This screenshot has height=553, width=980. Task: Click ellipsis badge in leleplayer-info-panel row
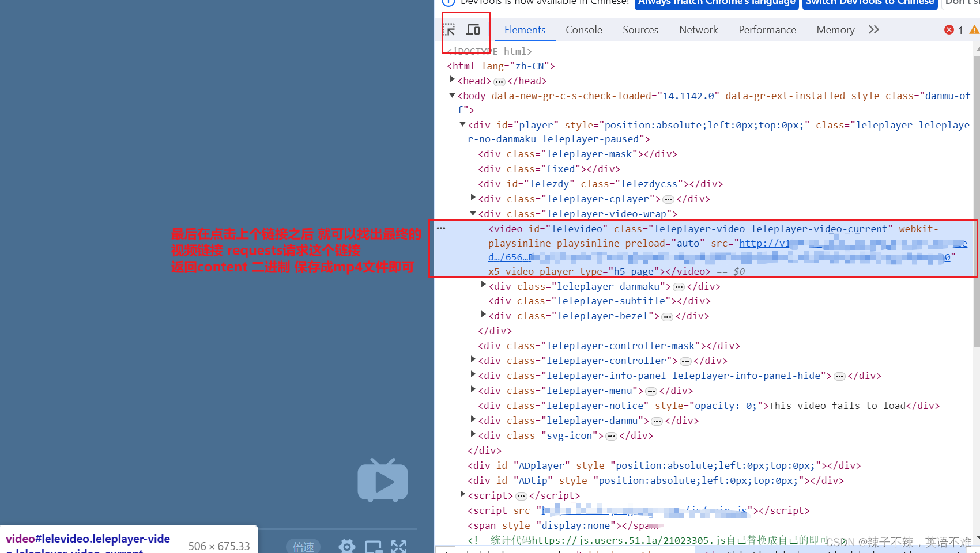coord(839,377)
